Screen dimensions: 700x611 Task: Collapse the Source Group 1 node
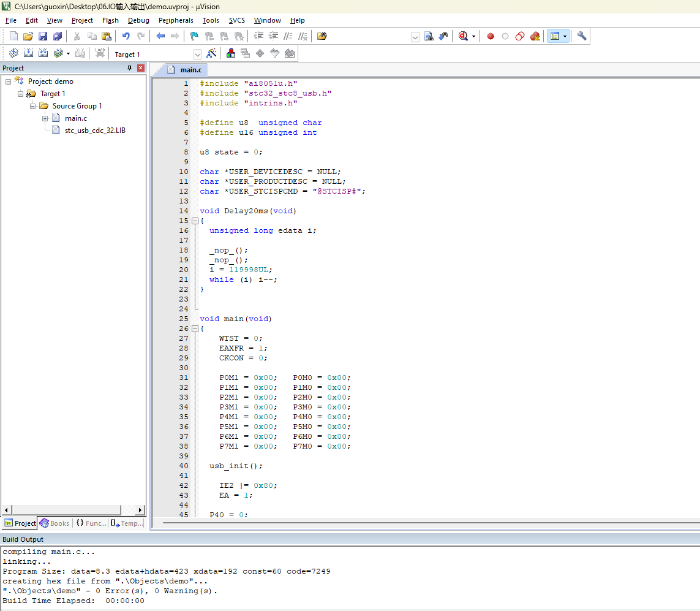[x=32, y=106]
